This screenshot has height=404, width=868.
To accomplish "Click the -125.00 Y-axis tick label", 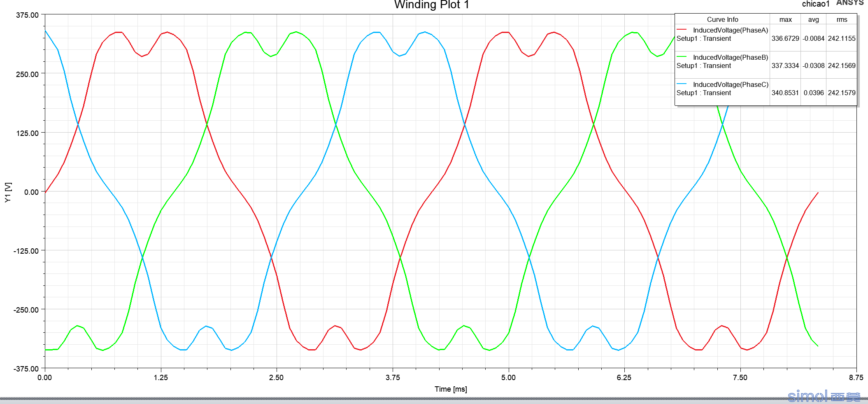I will point(26,251).
